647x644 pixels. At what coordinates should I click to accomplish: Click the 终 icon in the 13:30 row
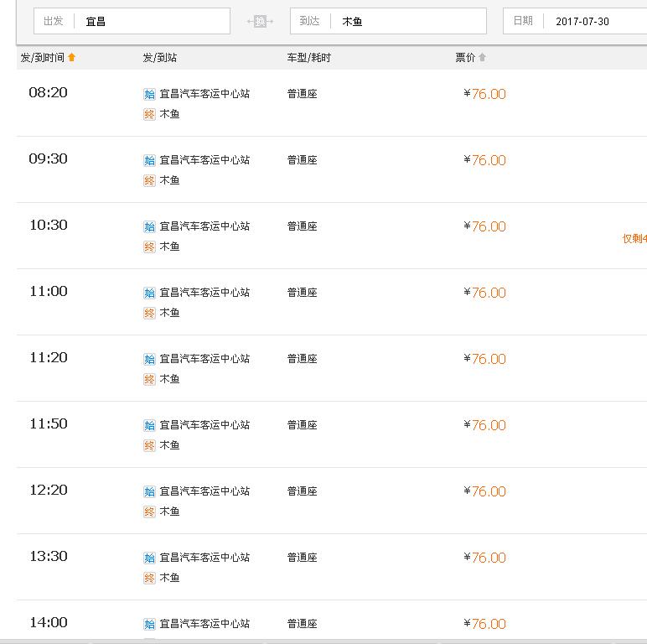coord(149,578)
